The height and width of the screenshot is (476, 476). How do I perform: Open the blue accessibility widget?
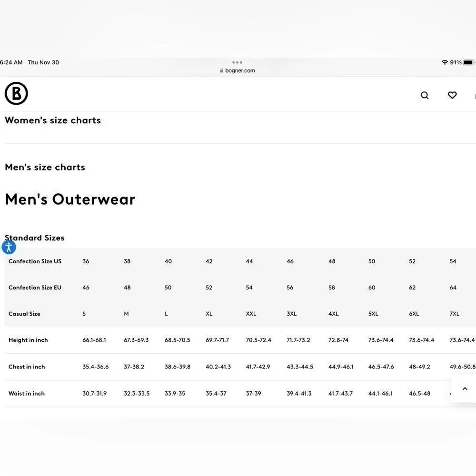(9, 247)
